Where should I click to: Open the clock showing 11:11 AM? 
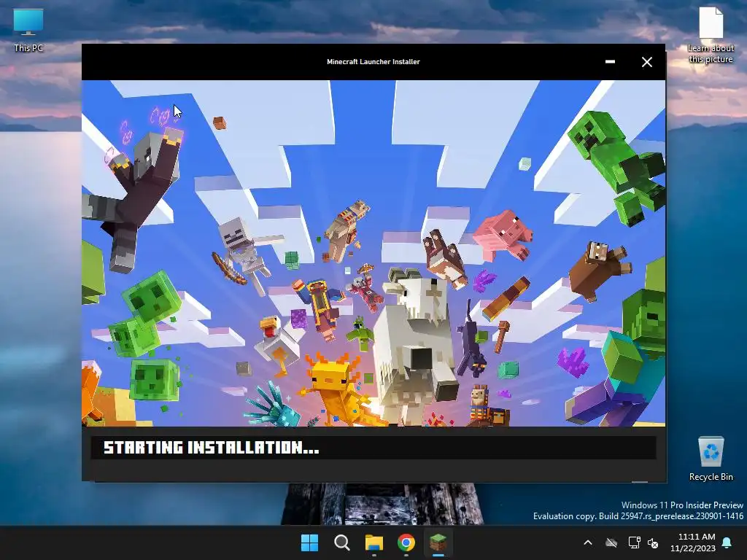point(693,542)
